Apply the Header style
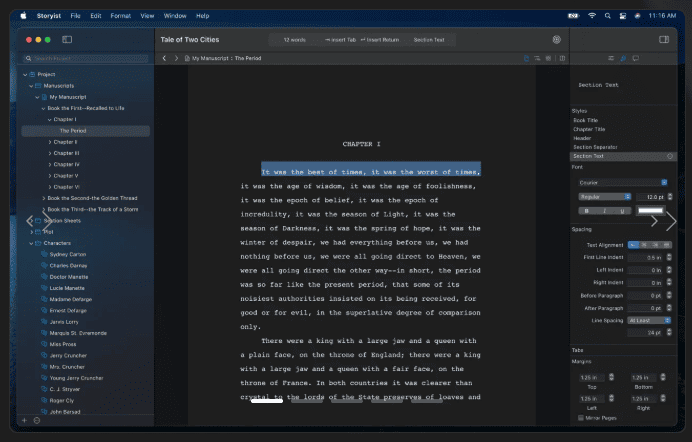692x442 pixels. [582, 138]
